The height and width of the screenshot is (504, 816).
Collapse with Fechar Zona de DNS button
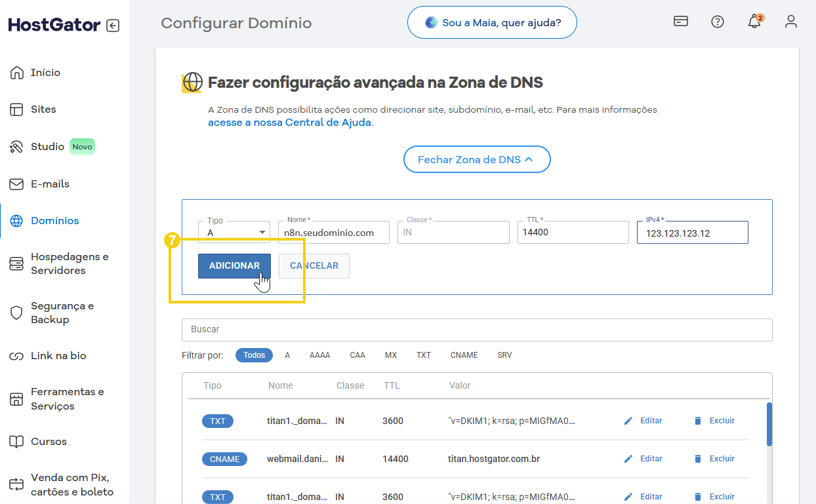click(x=477, y=159)
